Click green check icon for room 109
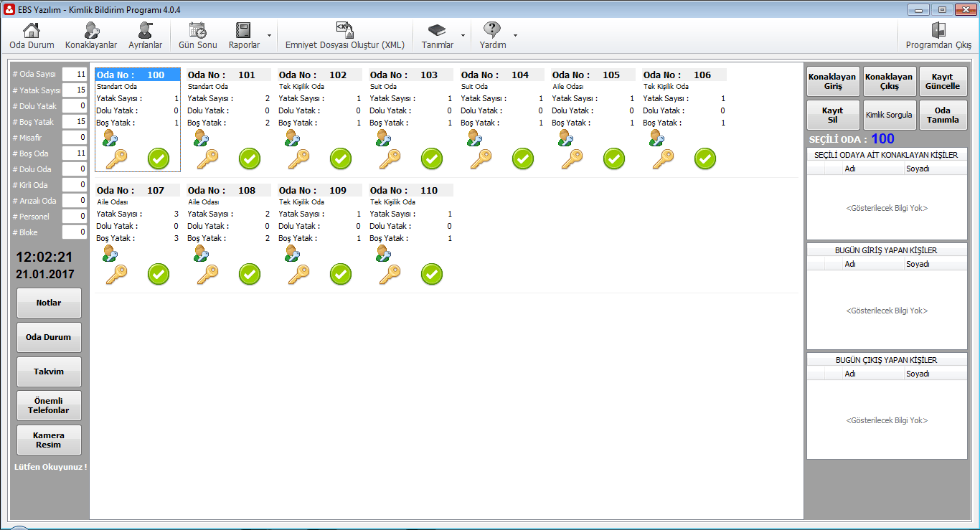980x530 pixels. coord(341,274)
